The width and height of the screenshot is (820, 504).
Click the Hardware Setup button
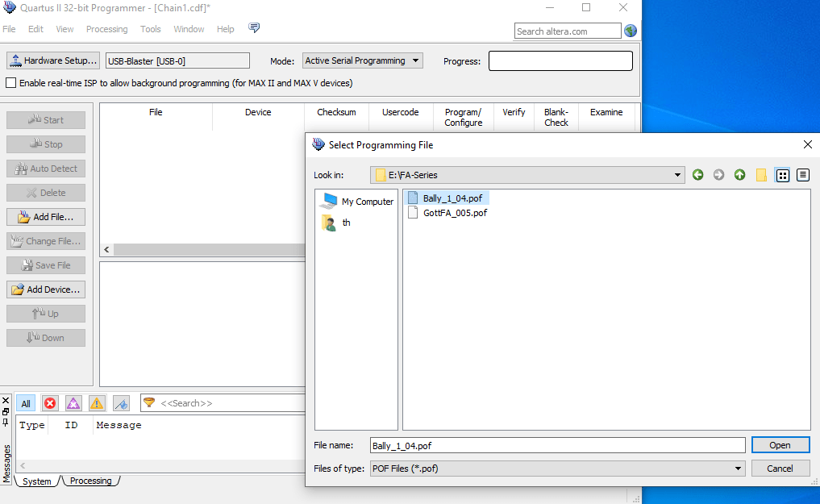pos(52,60)
